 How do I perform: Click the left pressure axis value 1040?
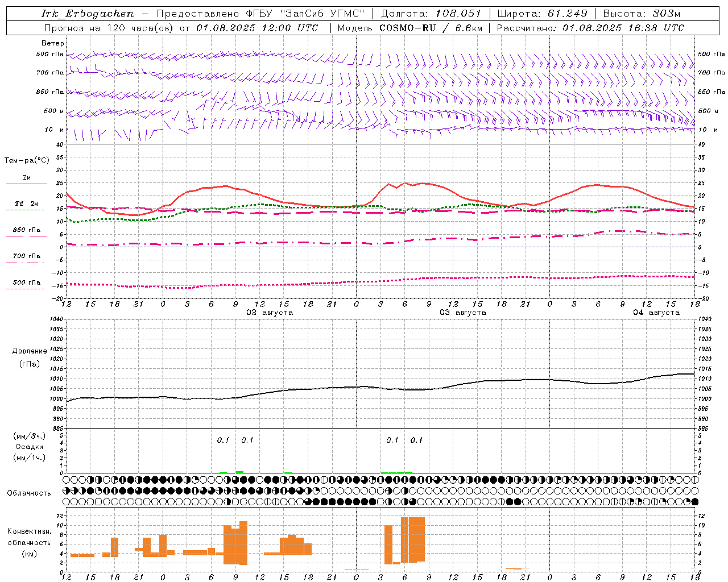pos(56,319)
